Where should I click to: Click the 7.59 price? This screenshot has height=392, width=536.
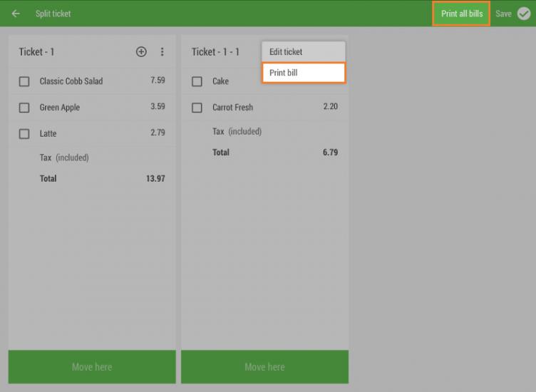[158, 81]
